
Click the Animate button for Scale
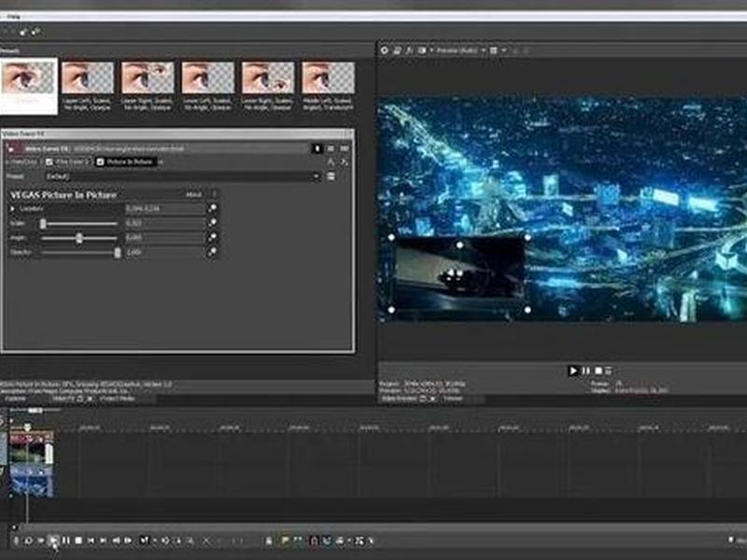[x=213, y=223]
